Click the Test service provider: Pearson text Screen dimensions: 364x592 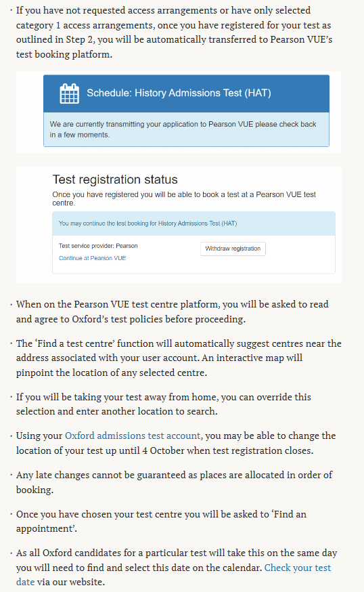[x=98, y=246]
